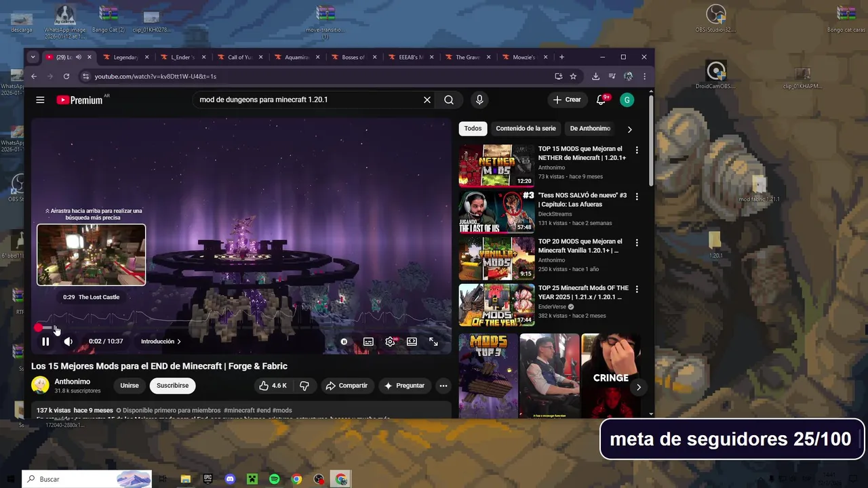Open Spotify from taskbar
868x488 pixels.
[x=274, y=479]
